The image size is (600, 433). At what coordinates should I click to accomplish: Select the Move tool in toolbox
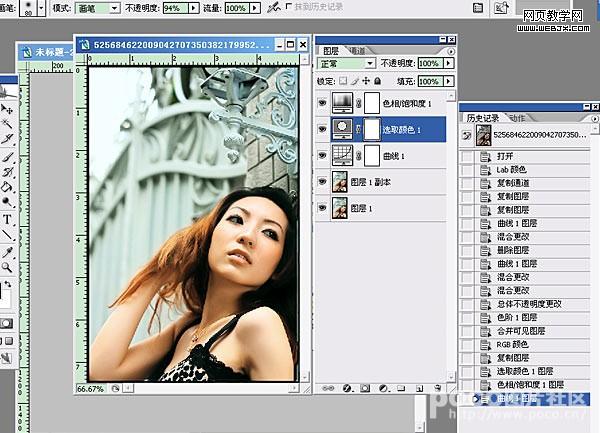7,109
